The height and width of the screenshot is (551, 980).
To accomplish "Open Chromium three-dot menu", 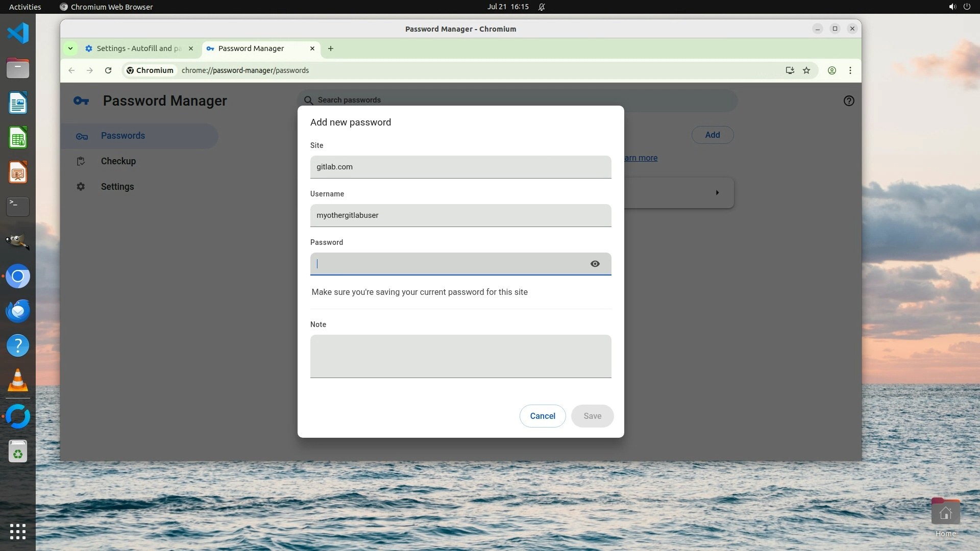I will click(x=850, y=70).
